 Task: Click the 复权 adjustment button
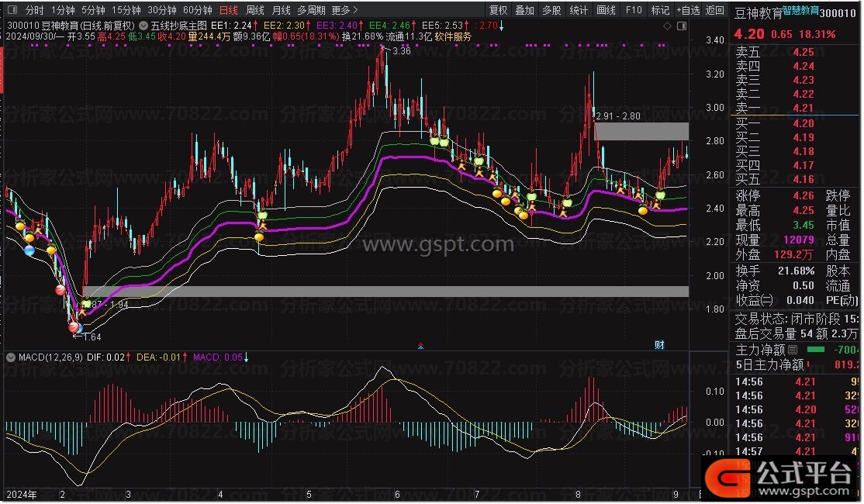(x=498, y=10)
